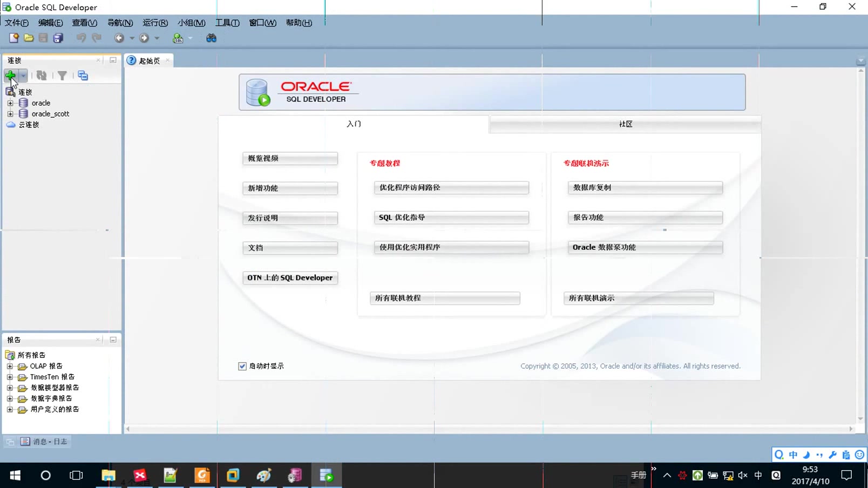Click the Oracle 数据泵功能 button
Viewport: 868px width, 488px height.
coord(645,247)
